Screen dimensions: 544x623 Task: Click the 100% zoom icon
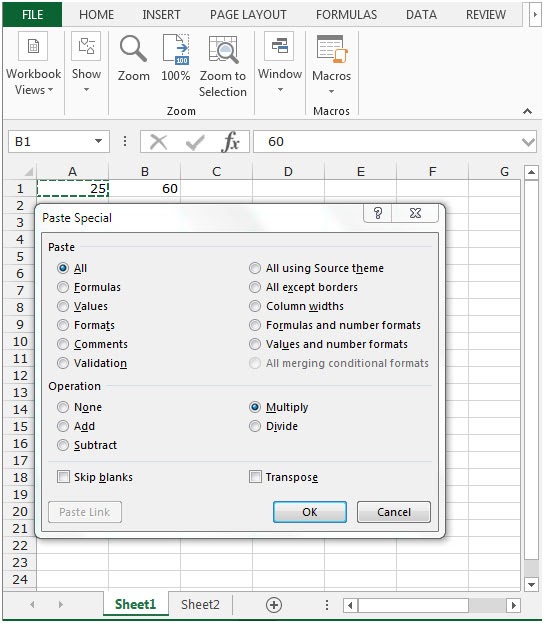(176, 49)
